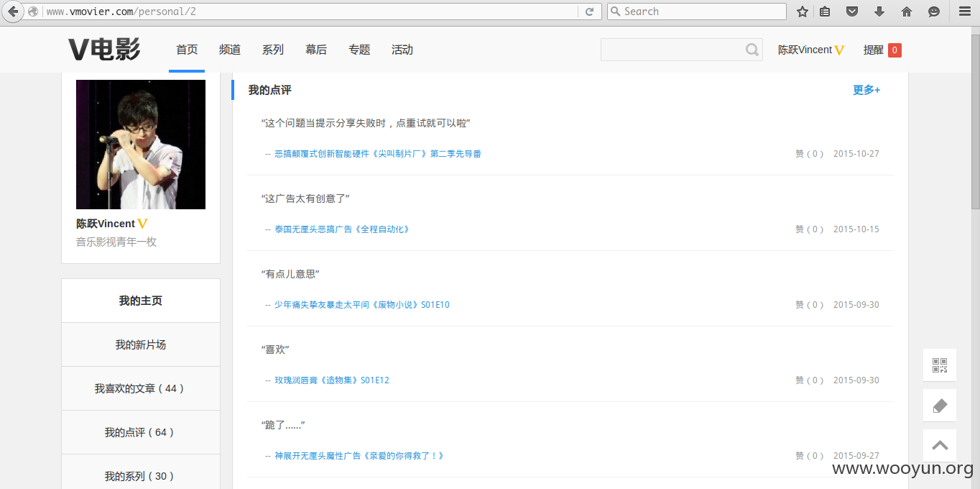Focus the browser URL address bar

(309, 12)
